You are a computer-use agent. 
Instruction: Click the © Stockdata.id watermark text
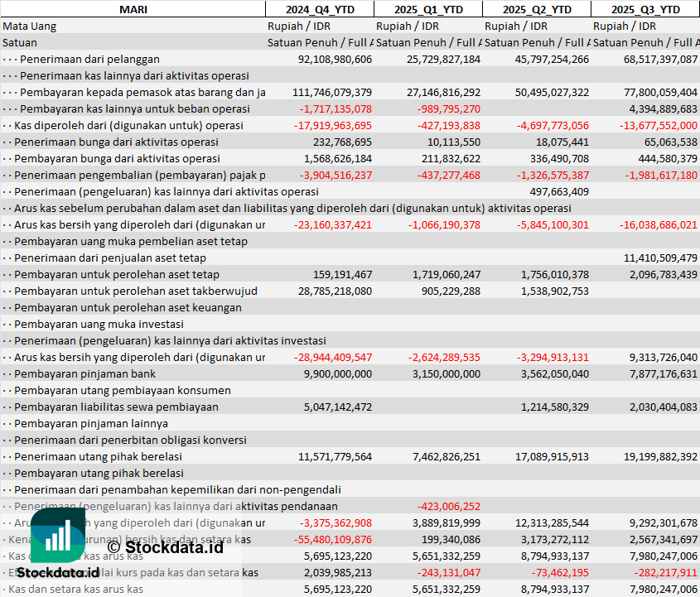pos(165,546)
